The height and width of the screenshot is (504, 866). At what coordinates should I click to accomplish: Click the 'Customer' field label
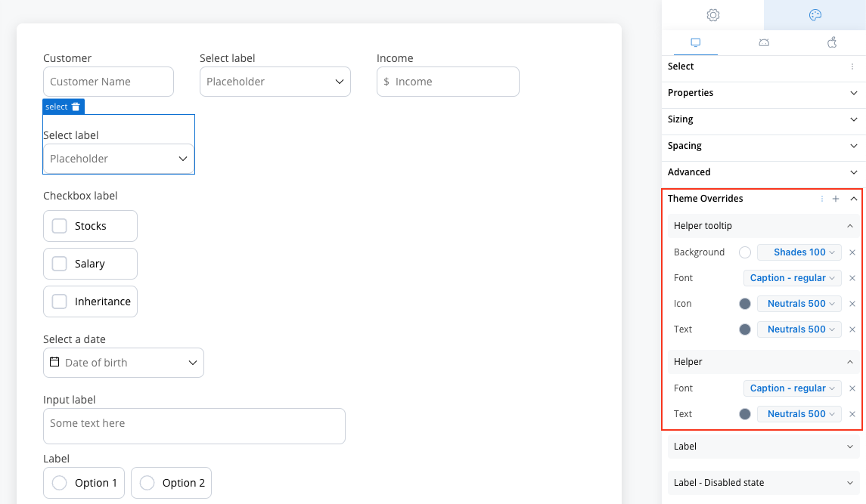[x=67, y=58]
